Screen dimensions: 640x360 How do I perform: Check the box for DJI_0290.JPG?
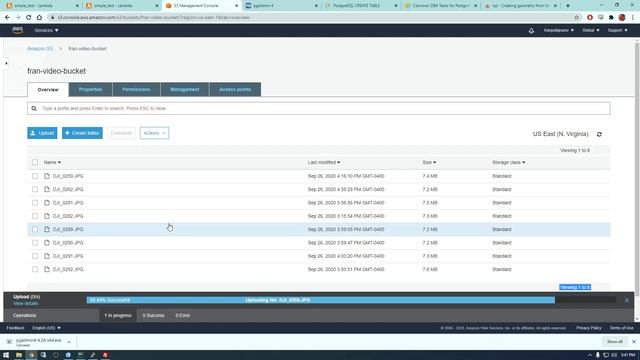[x=35, y=243]
